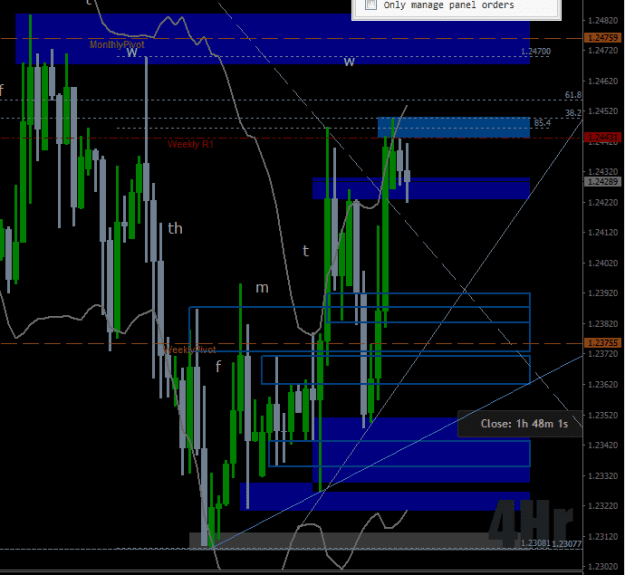Click 1.23920 on the price axis
This screenshot has height=575, width=625.
(603, 293)
